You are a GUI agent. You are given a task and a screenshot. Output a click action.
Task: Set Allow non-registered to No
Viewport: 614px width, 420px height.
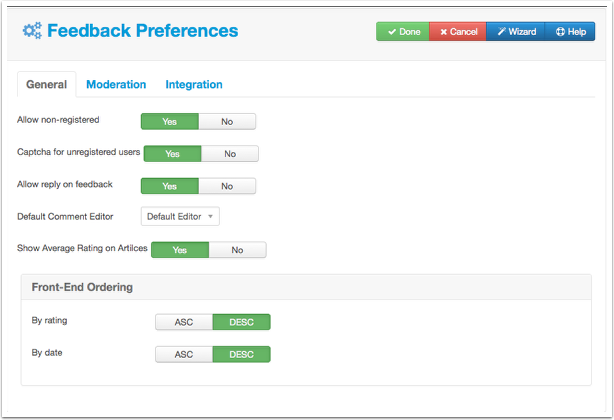[227, 122]
